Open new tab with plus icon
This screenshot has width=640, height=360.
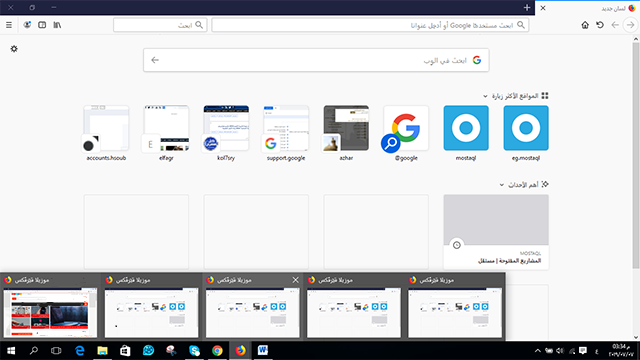pos(527,7)
